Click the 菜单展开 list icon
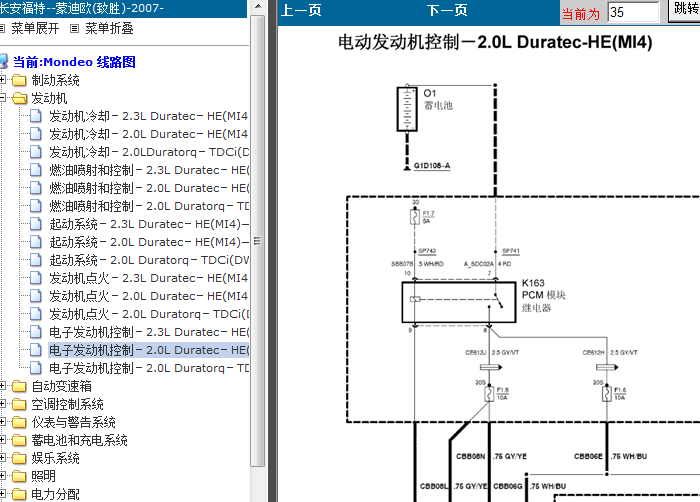The image size is (700, 502). 2,29
